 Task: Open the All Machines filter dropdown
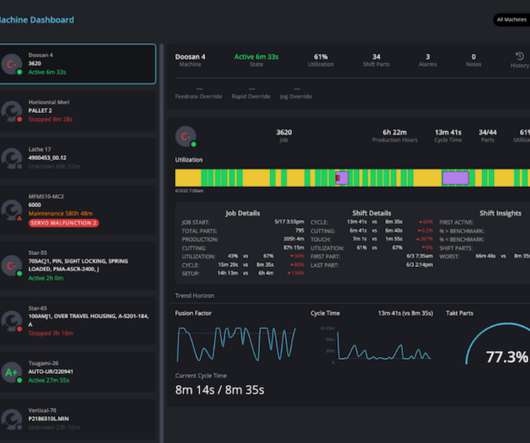click(x=511, y=20)
